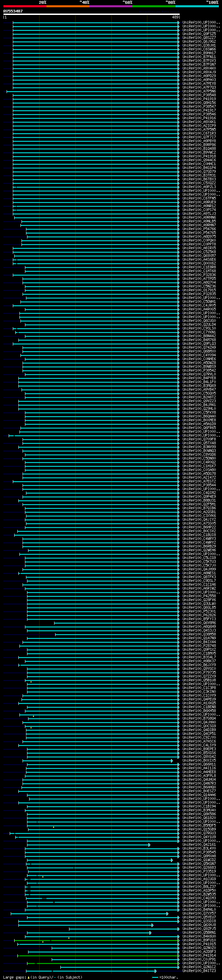This screenshot has width=222, height=980.
Task: Select hit label UniRef100_A8IRX5
Action: point(199,248)
